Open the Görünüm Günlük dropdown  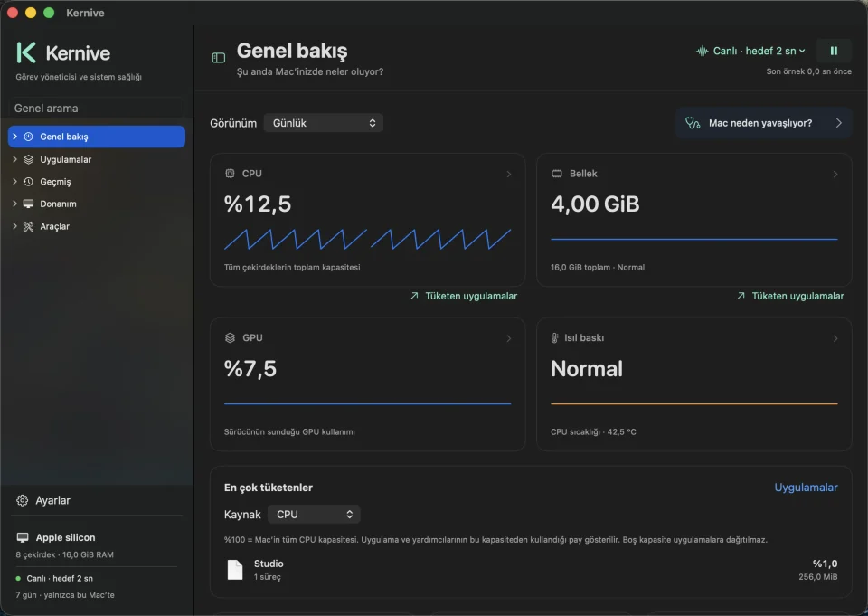click(324, 123)
